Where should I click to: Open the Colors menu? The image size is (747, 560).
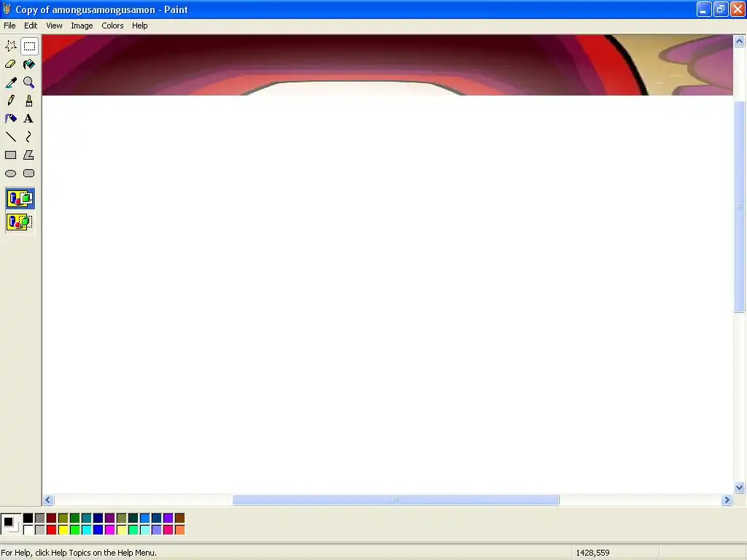[x=112, y=26]
